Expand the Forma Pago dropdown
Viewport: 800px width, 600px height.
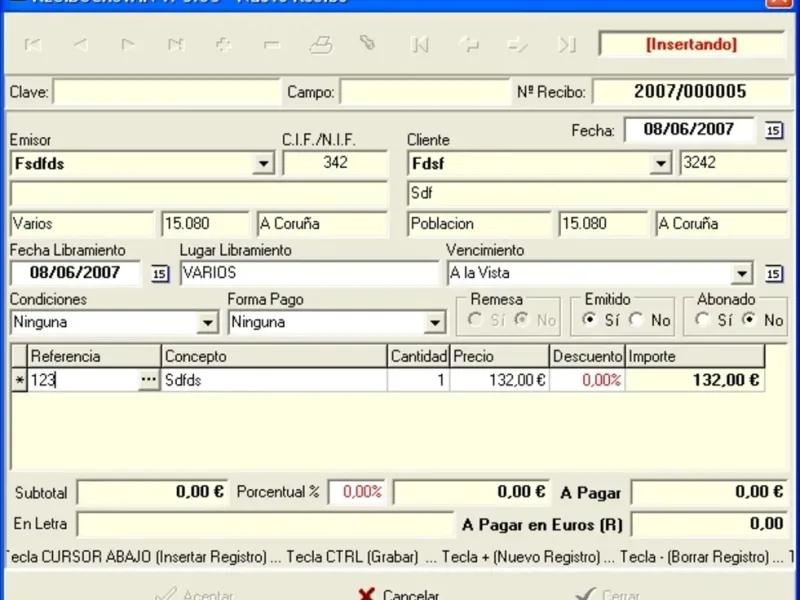tap(434, 322)
